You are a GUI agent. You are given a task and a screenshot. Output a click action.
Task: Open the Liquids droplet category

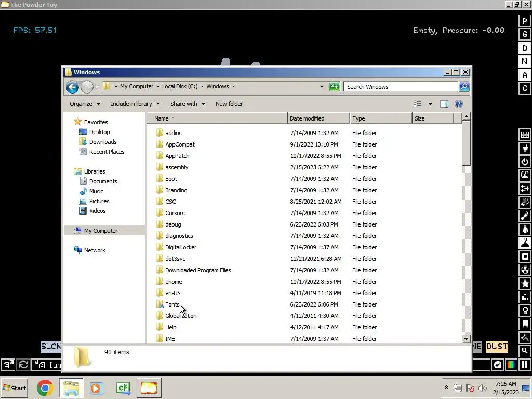(525, 229)
